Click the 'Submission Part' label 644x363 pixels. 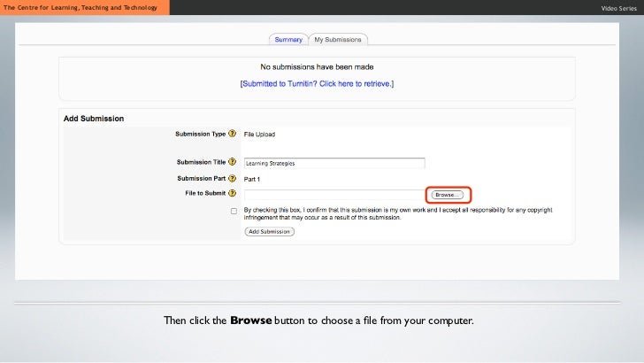pyautogui.click(x=202, y=179)
